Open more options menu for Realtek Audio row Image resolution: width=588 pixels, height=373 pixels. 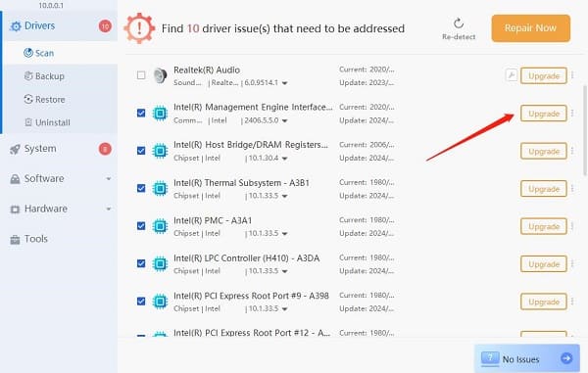[x=572, y=75]
